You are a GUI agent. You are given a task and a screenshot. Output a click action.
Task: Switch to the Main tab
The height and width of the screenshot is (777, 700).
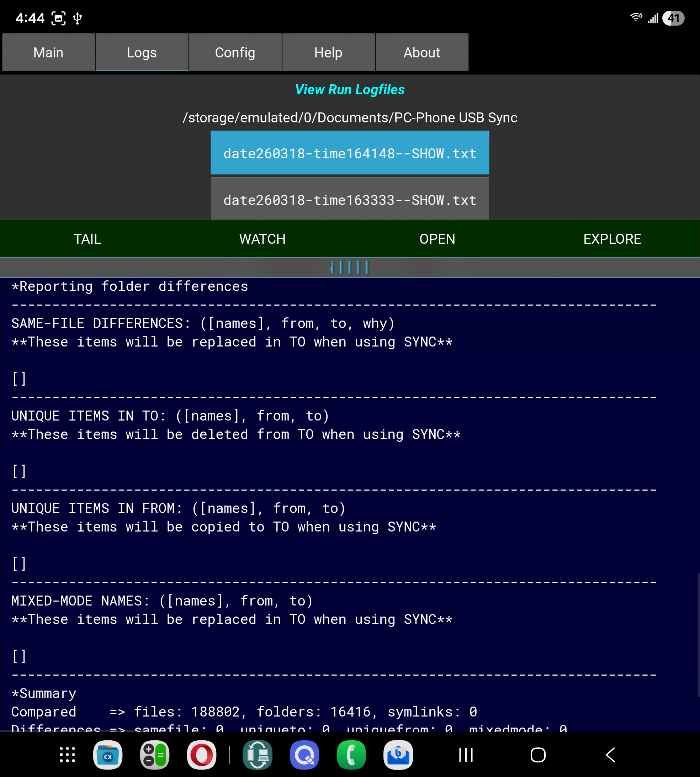(48, 52)
